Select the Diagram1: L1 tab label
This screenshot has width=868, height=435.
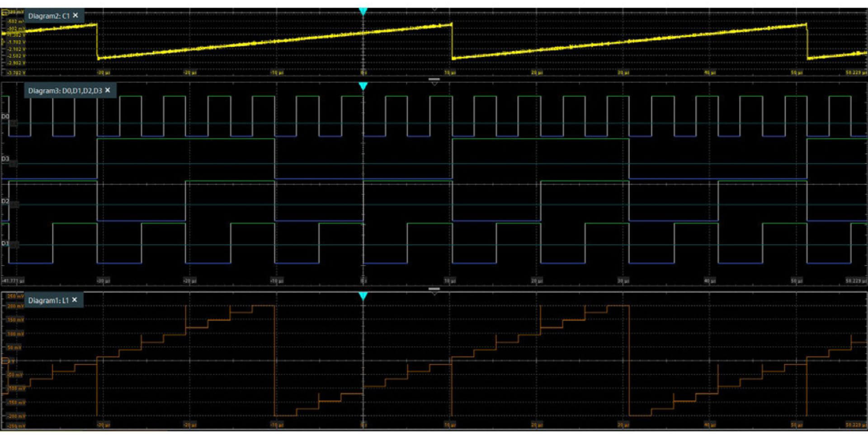(x=48, y=300)
